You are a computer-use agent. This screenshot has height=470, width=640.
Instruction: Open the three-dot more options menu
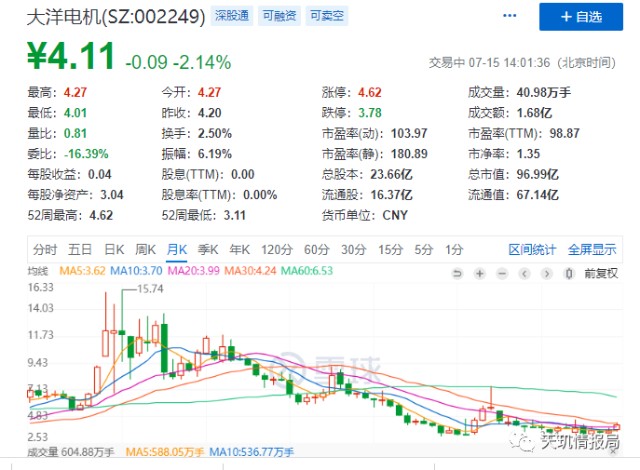(x=509, y=16)
